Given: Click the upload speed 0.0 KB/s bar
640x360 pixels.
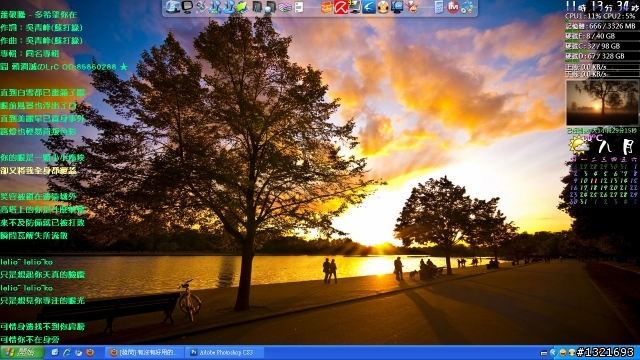Looking at the screenshot, I should tap(602, 67).
